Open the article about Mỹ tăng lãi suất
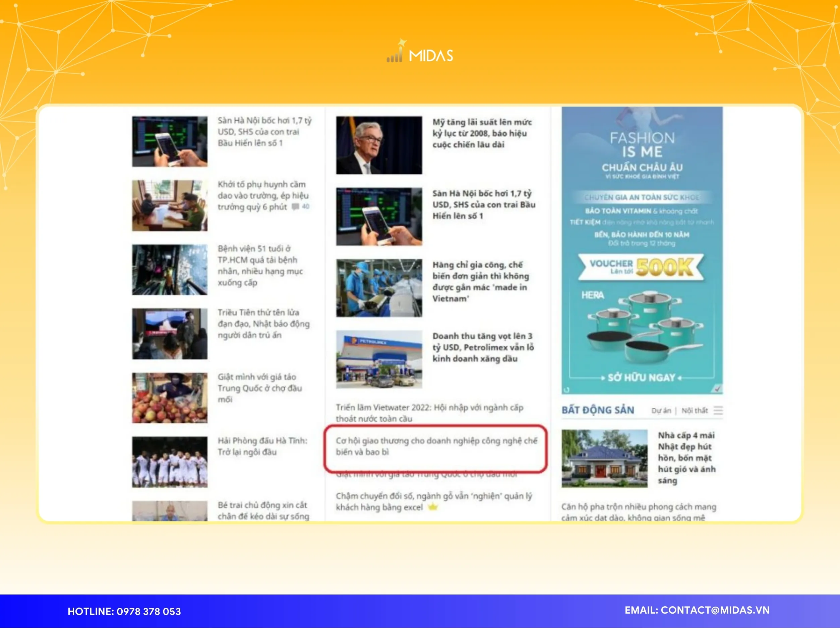This screenshot has height=628, width=840. pos(482,133)
